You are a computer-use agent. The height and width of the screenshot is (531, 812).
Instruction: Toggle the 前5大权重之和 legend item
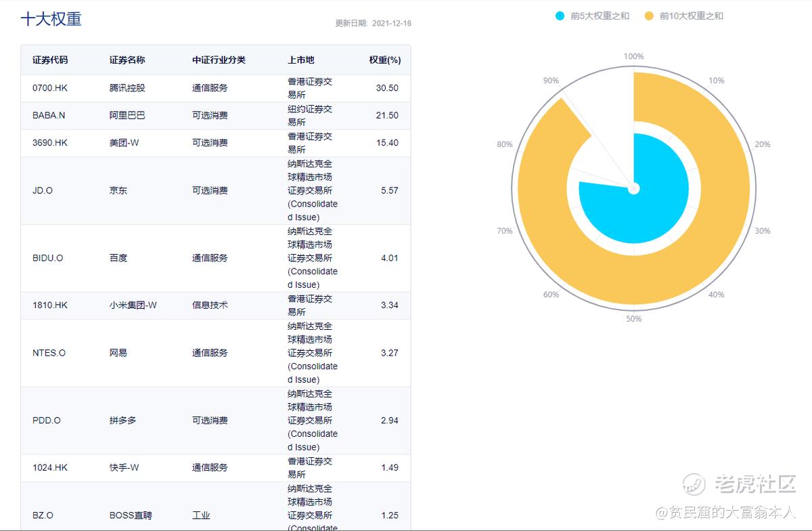tap(592, 16)
